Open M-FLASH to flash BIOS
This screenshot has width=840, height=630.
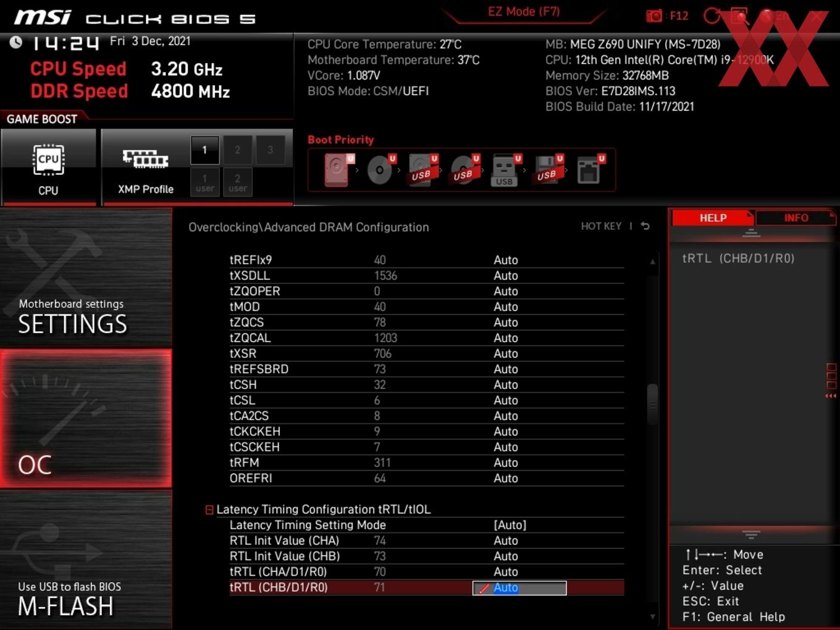[86, 560]
